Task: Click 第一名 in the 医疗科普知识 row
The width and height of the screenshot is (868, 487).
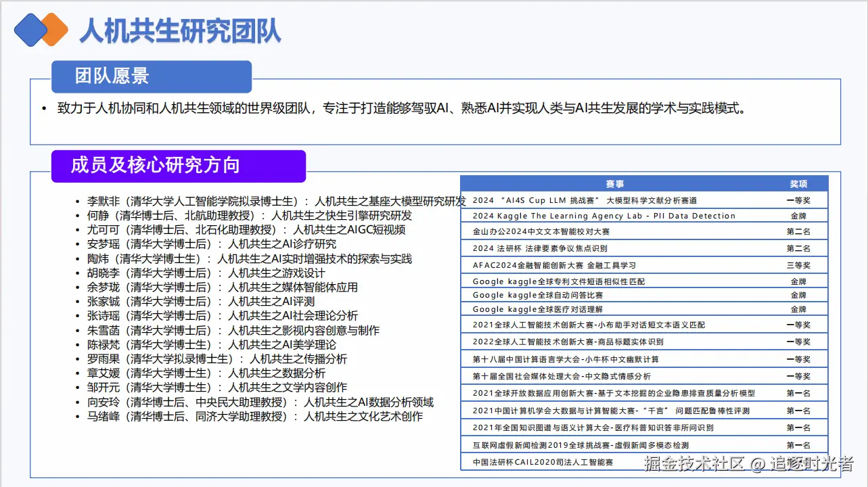Action: click(798, 427)
